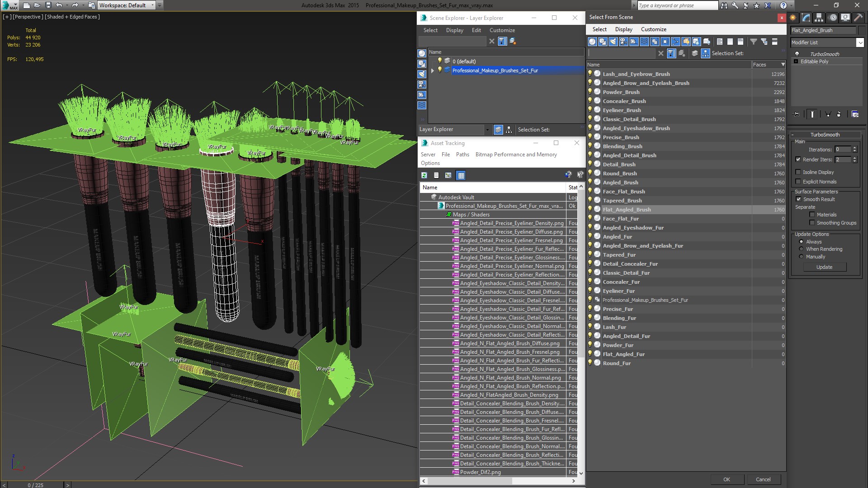Open the Workspace Default dropdown
The height and width of the screenshot is (488, 868).
click(x=127, y=5)
